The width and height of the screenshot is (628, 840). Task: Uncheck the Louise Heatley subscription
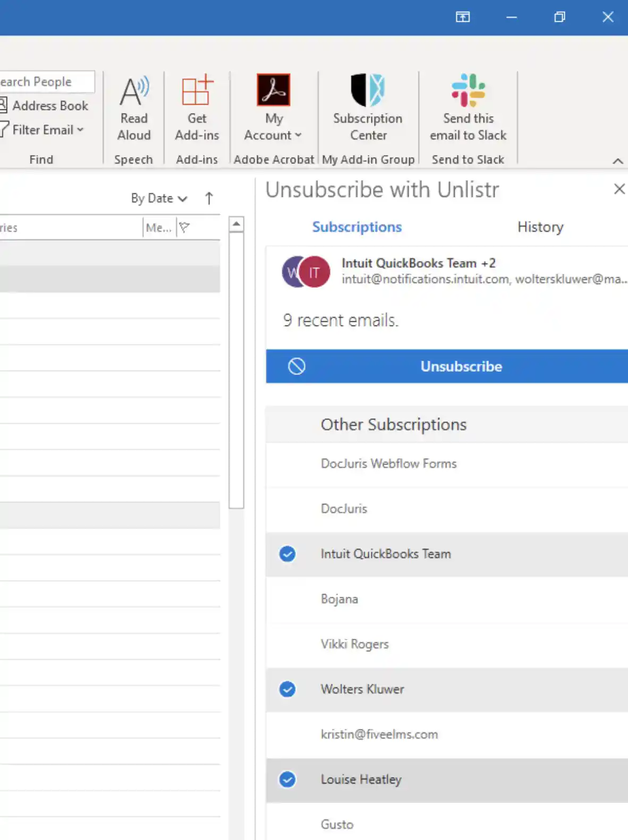287,779
